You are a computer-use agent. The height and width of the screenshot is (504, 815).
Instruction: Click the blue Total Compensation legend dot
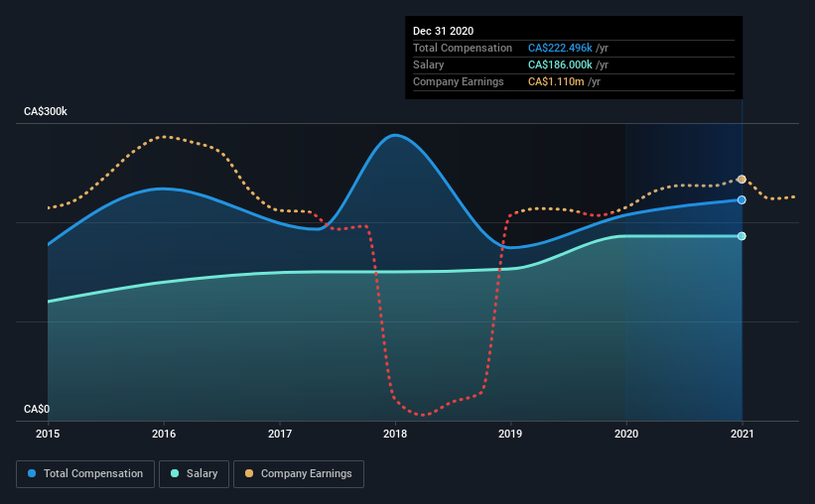coord(32,473)
